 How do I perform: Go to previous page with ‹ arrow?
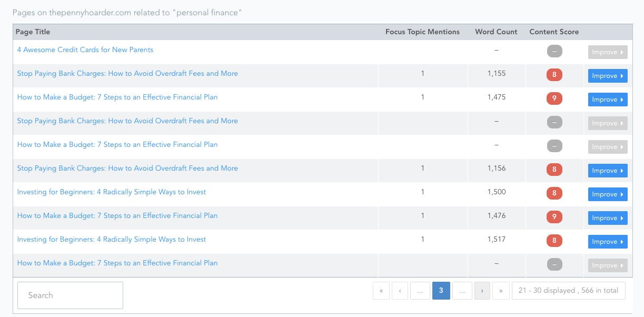pos(400,291)
